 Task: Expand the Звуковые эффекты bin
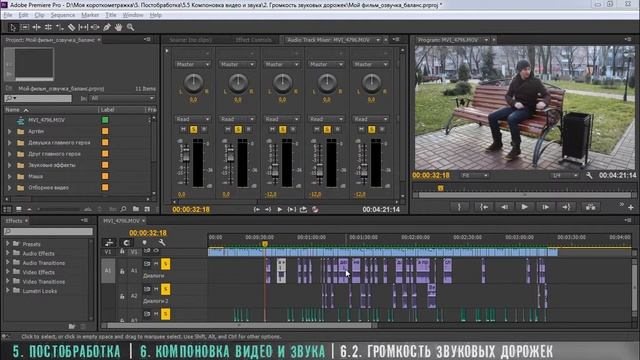9,165
